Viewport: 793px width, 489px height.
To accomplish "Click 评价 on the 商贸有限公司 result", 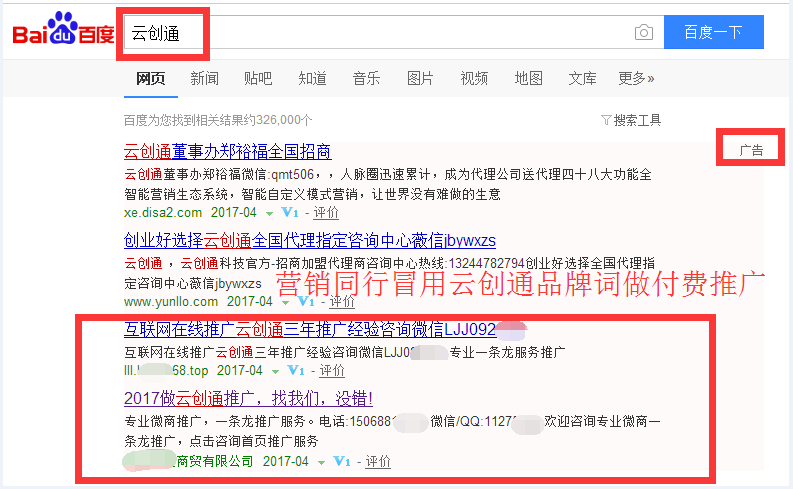I will click(378, 462).
